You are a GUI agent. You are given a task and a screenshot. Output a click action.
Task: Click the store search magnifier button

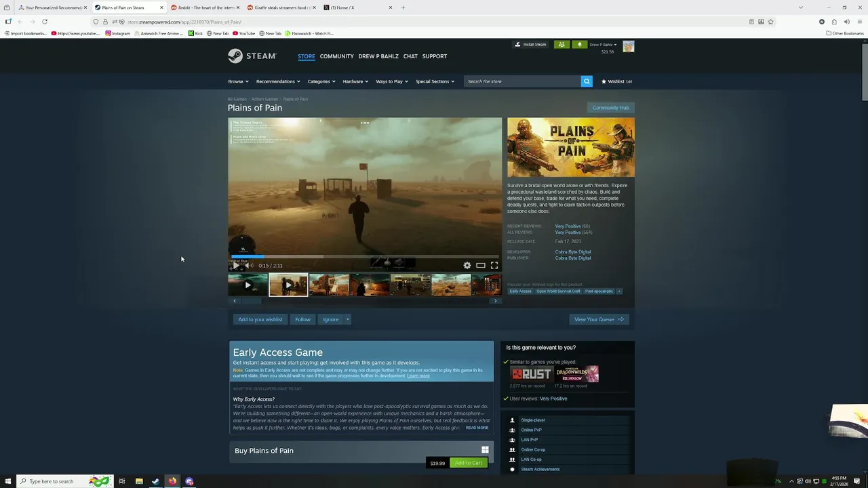click(587, 81)
